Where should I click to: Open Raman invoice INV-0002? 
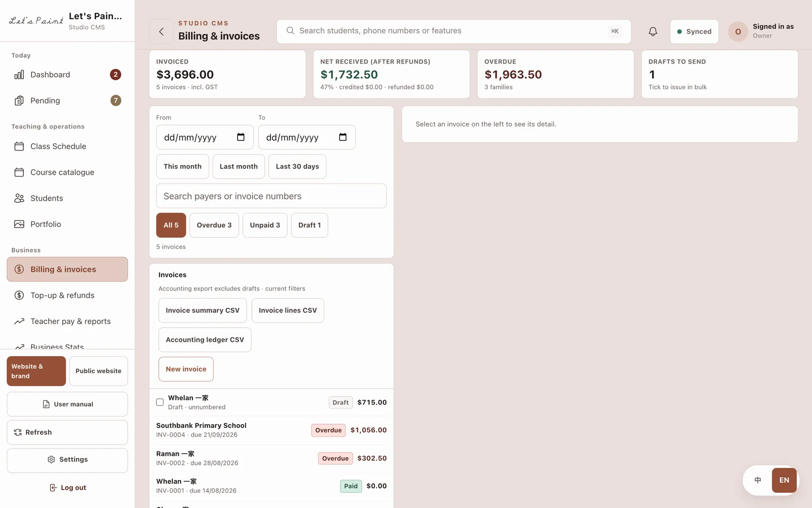pos(272,458)
